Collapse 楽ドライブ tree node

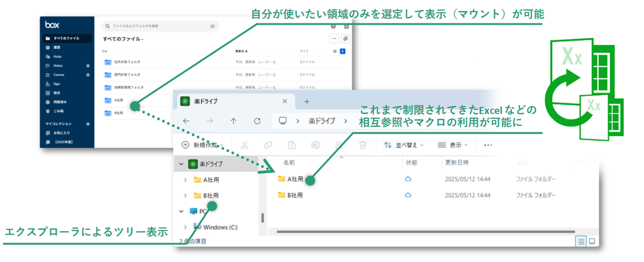pos(181,164)
